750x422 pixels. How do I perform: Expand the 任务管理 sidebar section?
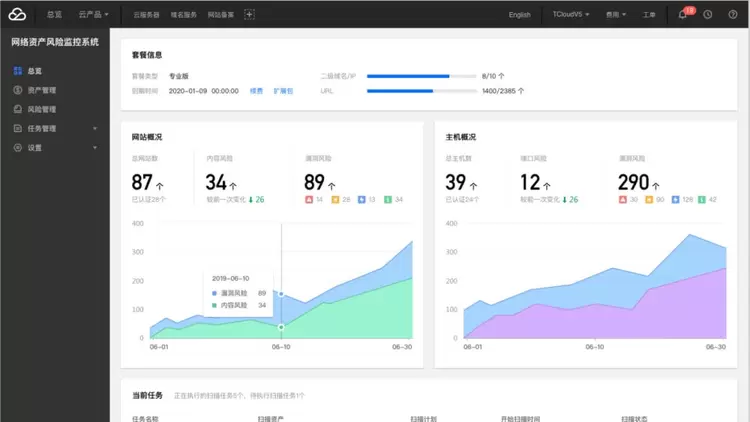pyautogui.click(x=55, y=128)
